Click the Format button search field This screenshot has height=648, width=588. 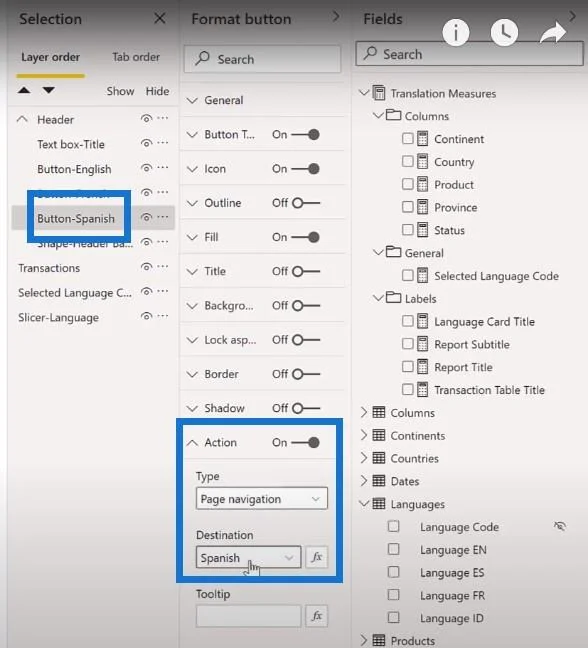(x=262, y=59)
